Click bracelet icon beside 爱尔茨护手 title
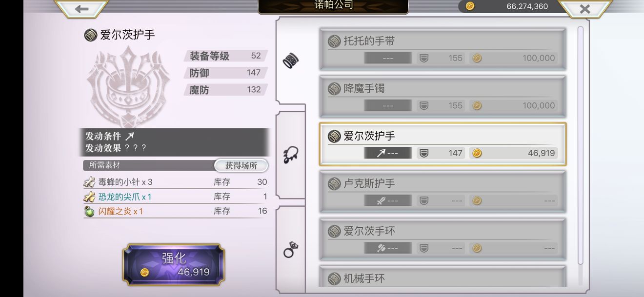Viewport: 644px width, 297px height. 90,35
